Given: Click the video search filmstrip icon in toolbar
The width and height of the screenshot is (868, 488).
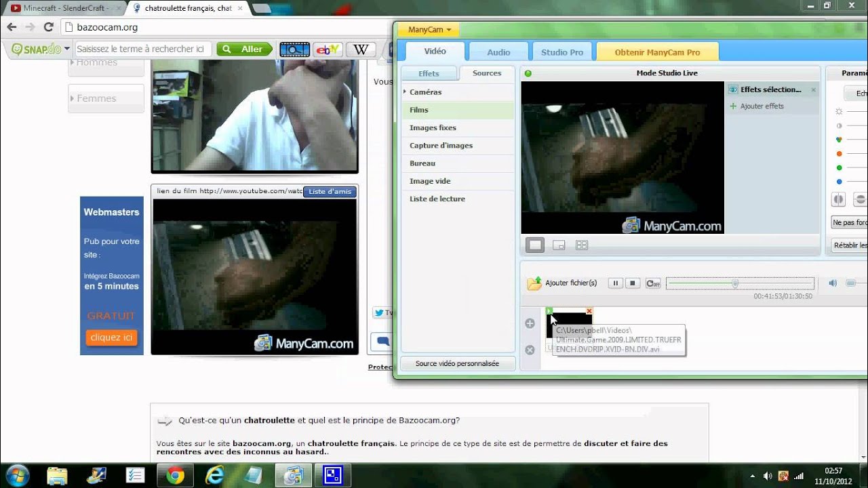Looking at the screenshot, I should [294, 49].
